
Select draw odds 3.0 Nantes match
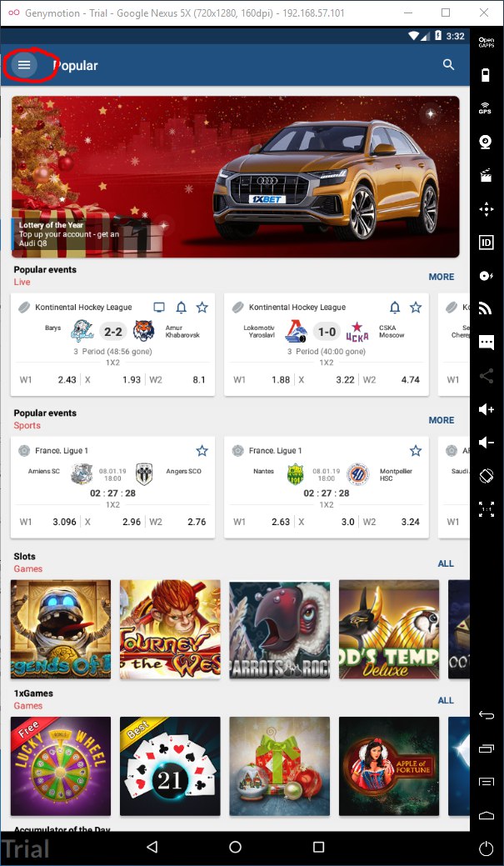tap(327, 522)
